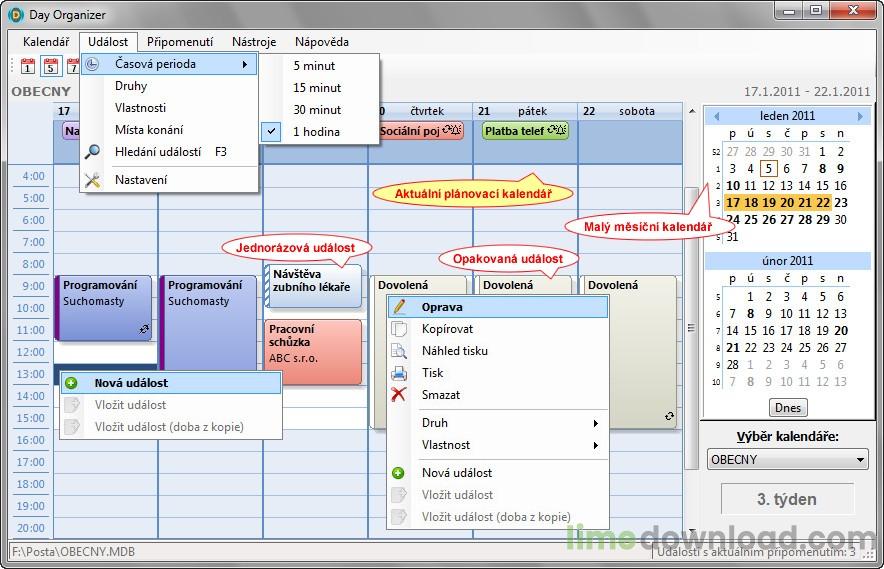The width and height of the screenshot is (884, 569).
Task: Click the Platba telef all-day event
Action: (525, 131)
